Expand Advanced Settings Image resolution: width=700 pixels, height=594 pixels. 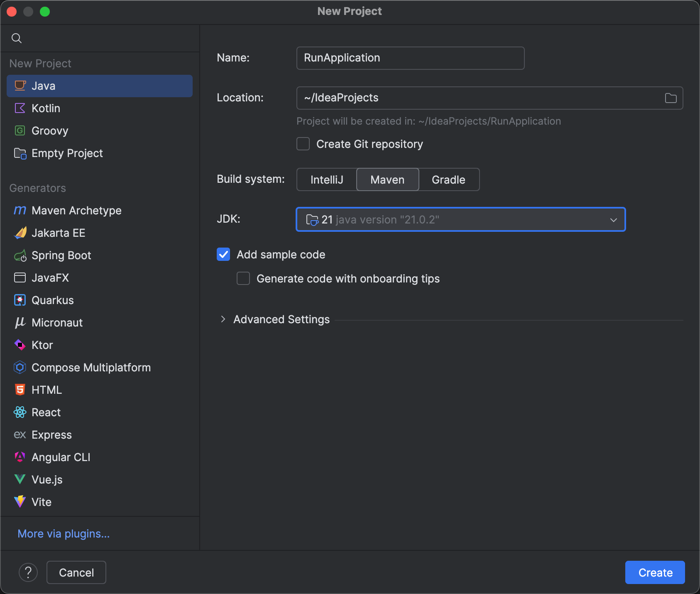[281, 319]
